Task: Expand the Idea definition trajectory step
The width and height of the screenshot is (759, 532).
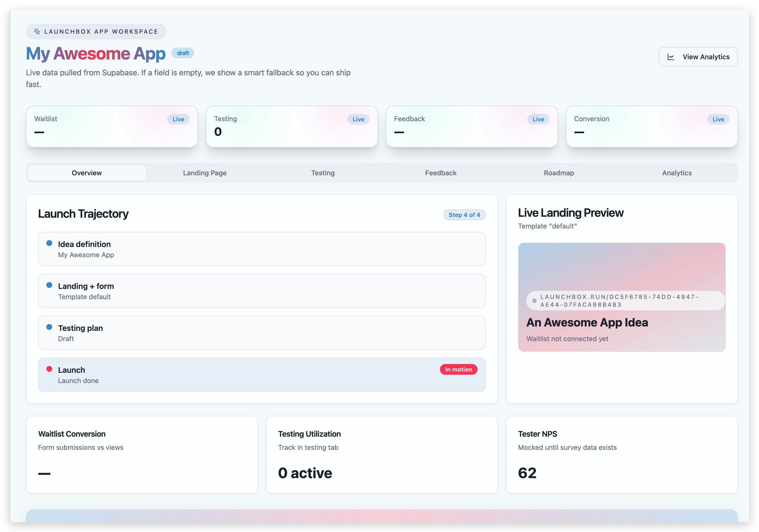Action: (262, 249)
